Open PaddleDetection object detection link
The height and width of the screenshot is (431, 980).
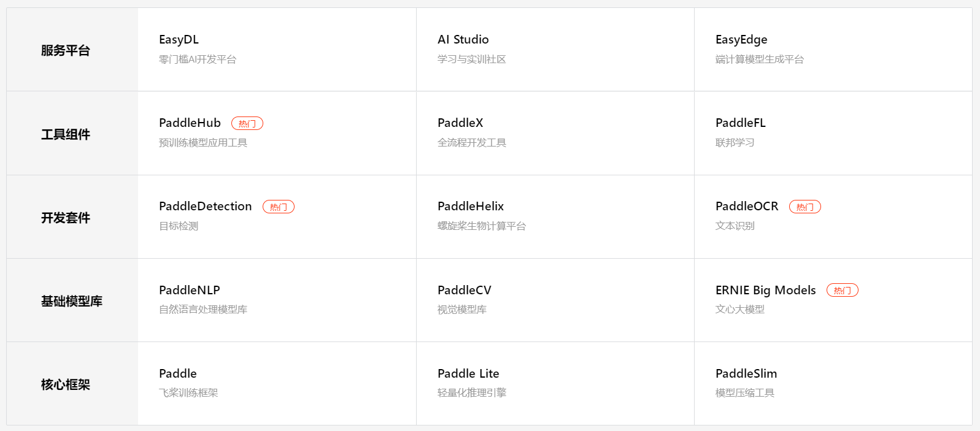[x=206, y=206]
